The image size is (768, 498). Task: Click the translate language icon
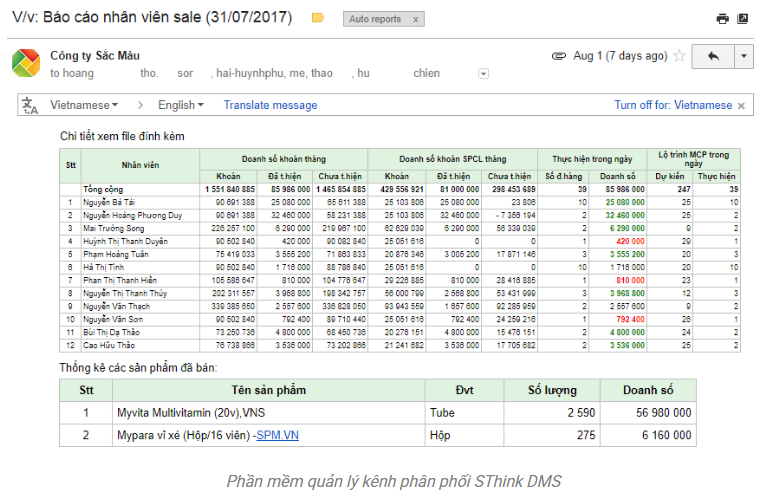tap(30, 105)
